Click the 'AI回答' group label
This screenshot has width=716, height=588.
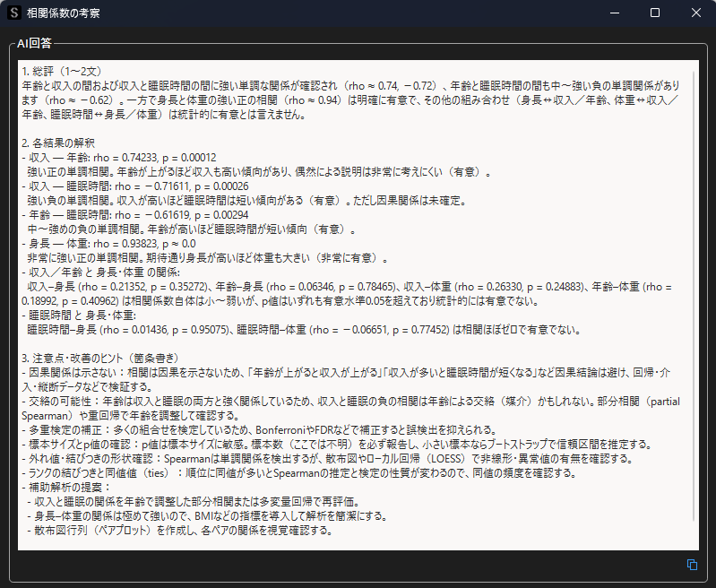click(34, 43)
